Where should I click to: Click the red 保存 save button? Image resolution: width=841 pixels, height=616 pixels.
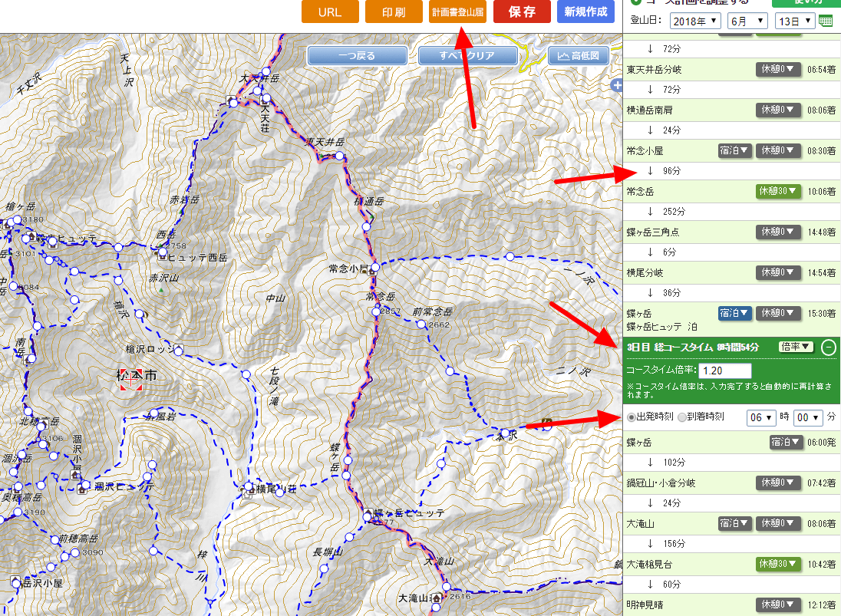tap(522, 12)
